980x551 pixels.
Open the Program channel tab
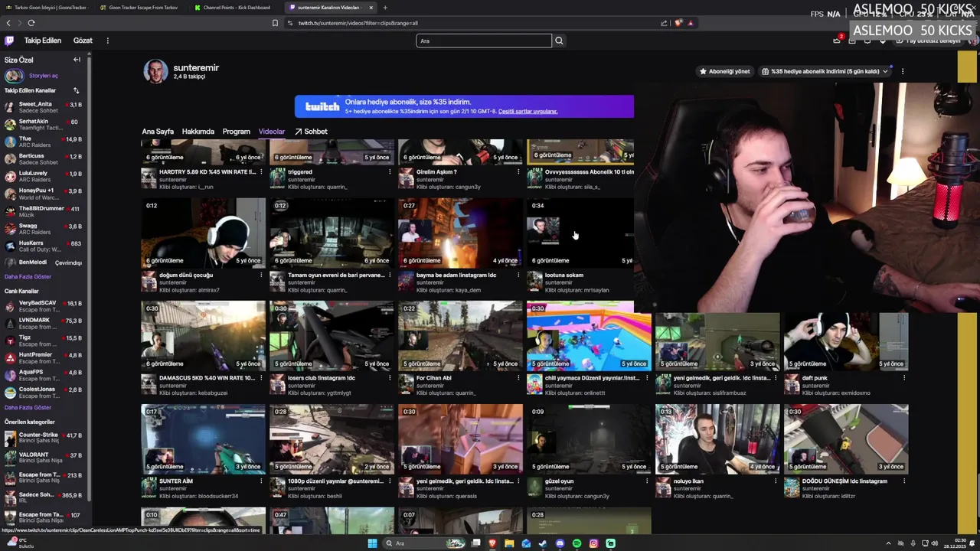pyautogui.click(x=236, y=132)
